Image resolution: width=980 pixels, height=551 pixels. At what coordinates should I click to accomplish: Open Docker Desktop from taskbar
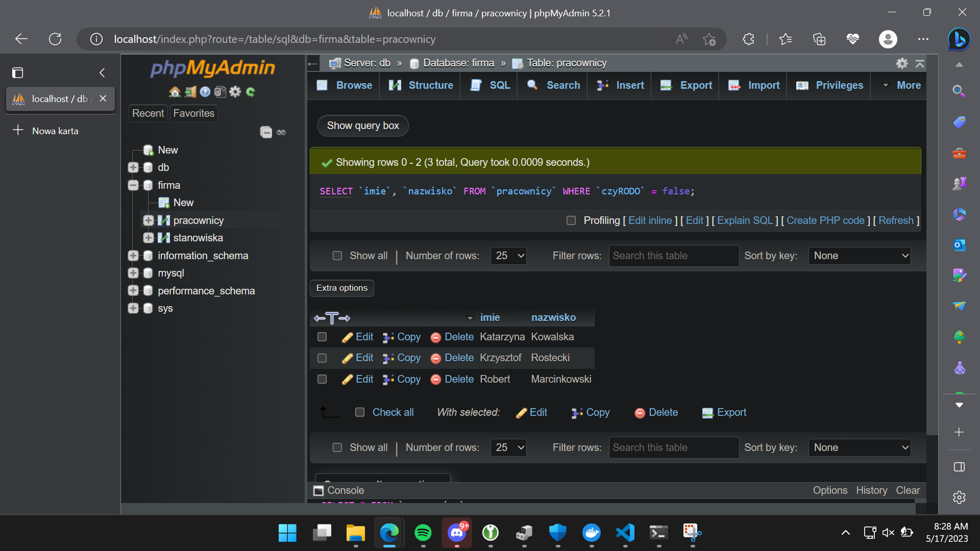coord(592,533)
